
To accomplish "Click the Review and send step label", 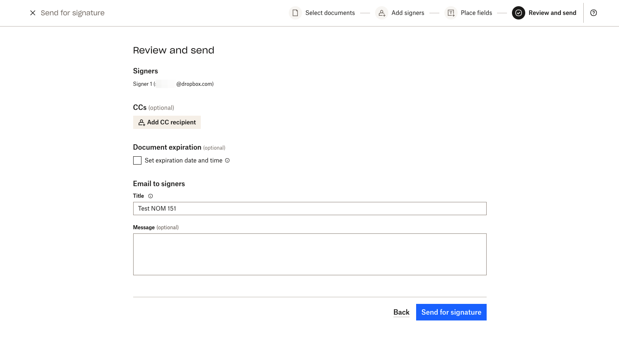I will [x=552, y=13].
